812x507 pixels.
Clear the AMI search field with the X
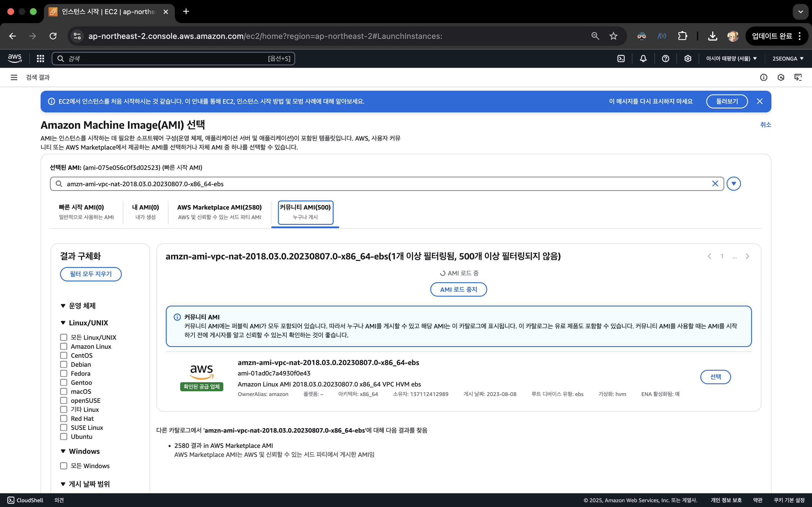coord(715,183)
